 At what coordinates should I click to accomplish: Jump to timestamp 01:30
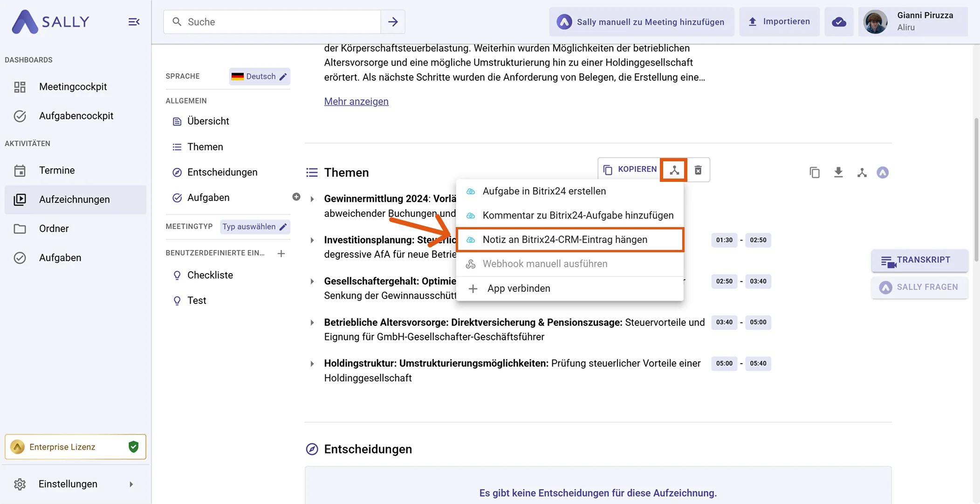724,240
